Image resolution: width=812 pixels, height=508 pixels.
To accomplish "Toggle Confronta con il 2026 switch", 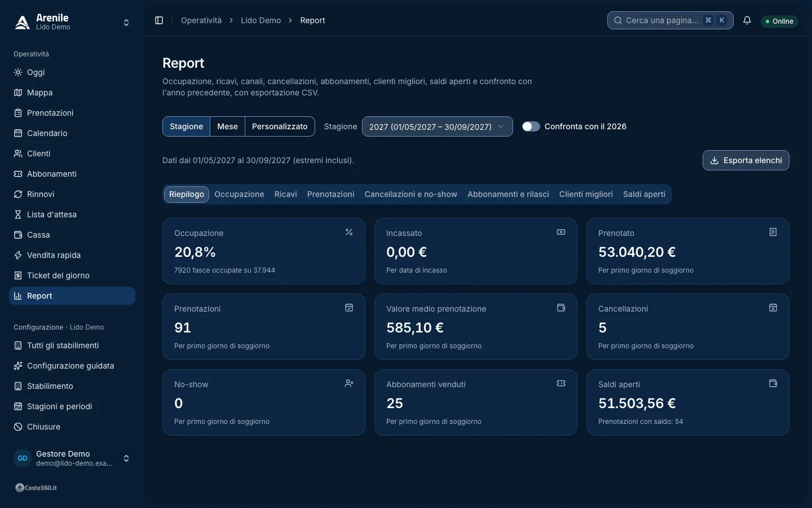I will click(x=531, y=126).
